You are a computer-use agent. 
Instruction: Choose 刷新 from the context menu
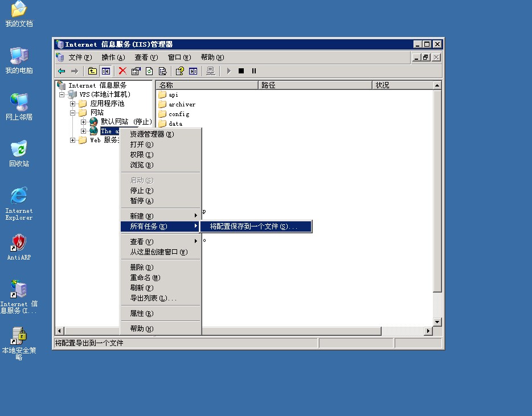point(161,288)
